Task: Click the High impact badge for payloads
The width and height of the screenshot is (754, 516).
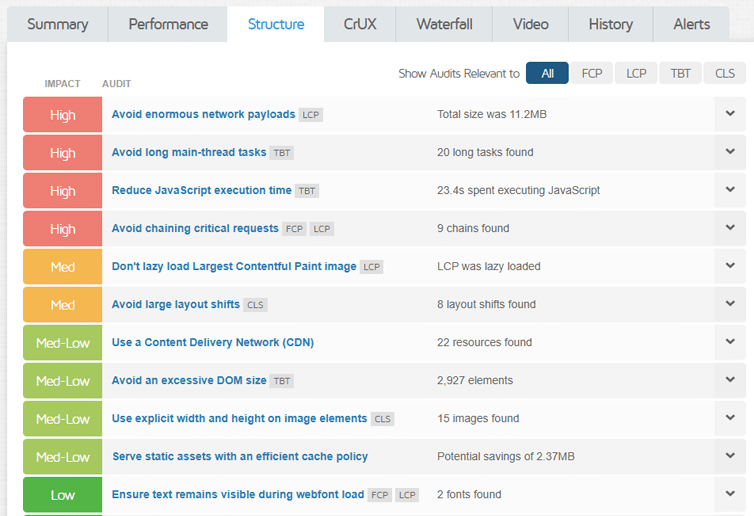Action: pos(63,114)
